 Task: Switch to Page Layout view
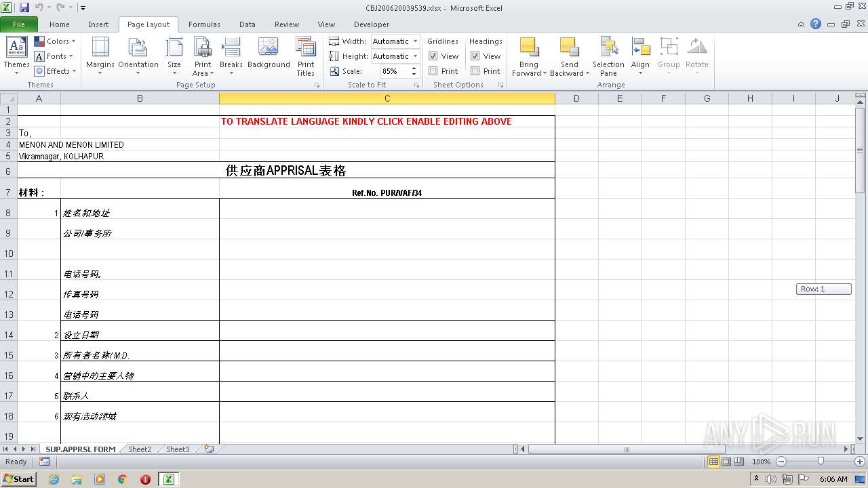tap(726, 462)
